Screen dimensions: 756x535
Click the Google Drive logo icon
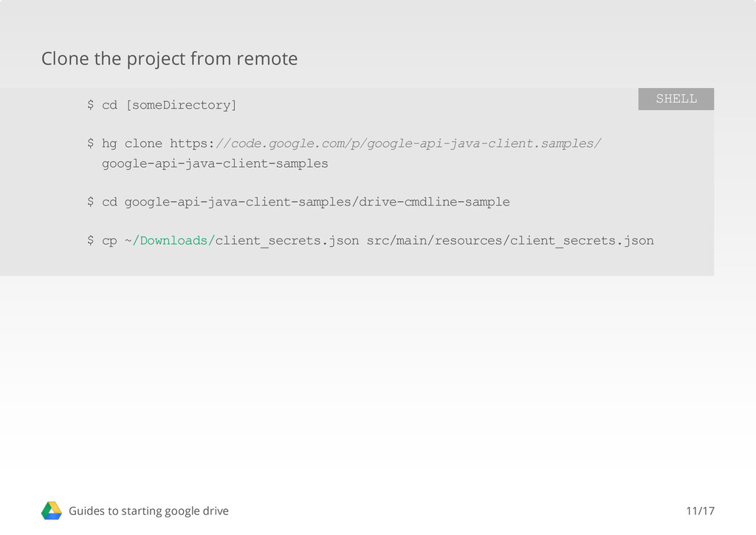(51, 511)
